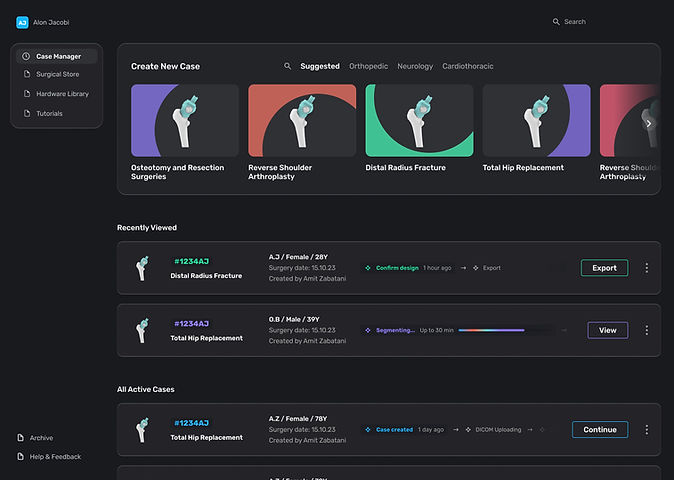
Task: Open Hardware Library in the sidebar
Action: [62, 94]
